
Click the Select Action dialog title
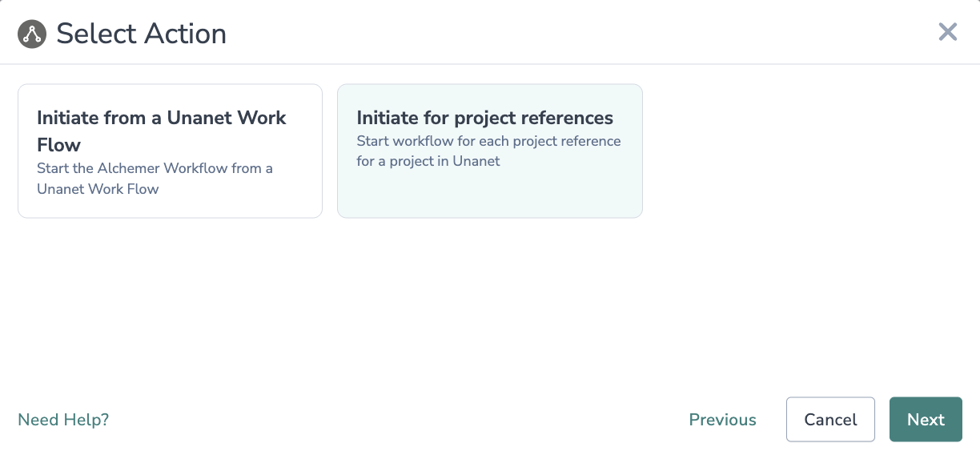pyautogui.click(x=141, y=34)
